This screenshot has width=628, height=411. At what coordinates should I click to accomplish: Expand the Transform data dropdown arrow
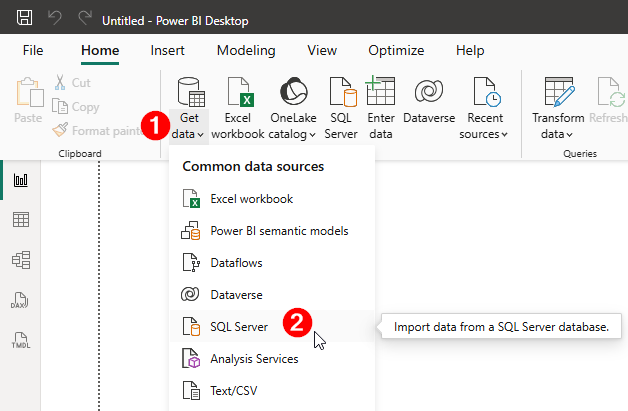570,135
